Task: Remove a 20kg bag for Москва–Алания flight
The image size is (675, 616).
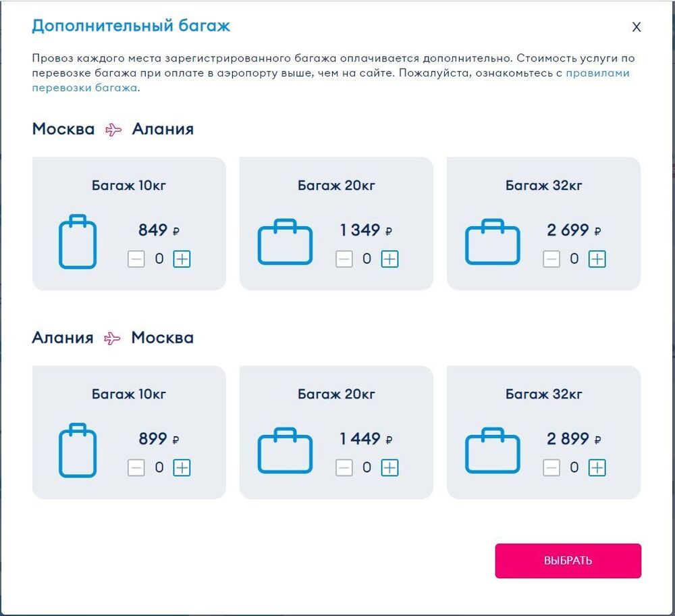Action: coord(344,259)
